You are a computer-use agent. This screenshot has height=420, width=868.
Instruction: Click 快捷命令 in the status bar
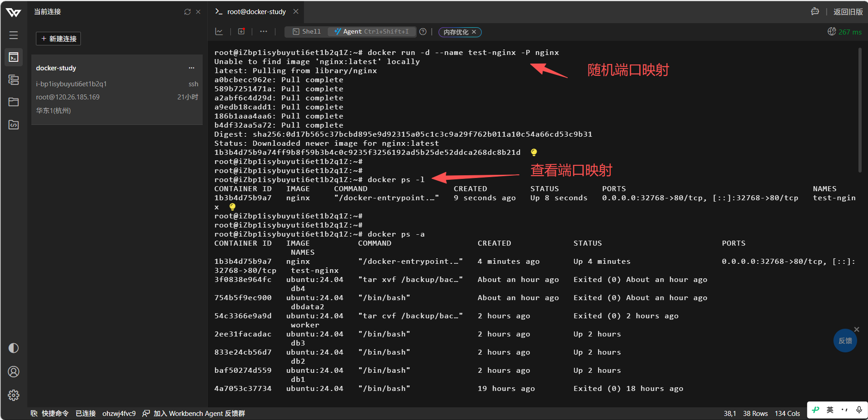point(55,413)
